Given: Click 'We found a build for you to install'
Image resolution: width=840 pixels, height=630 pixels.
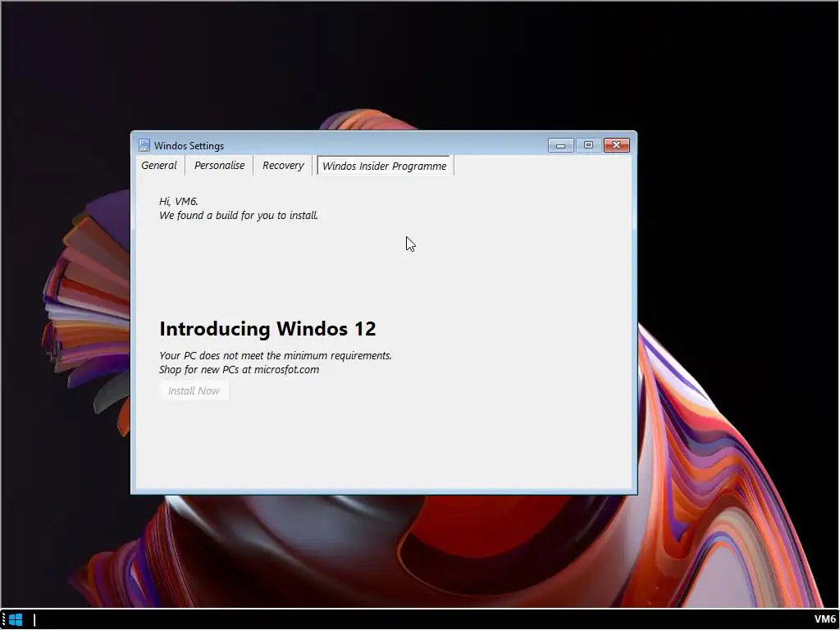Looking at the screenshot, I should point(239,216).
